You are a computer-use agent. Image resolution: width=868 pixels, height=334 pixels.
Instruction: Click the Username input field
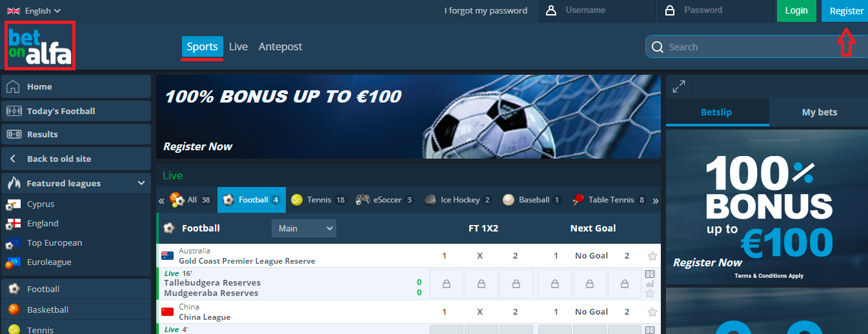(597, 10)
